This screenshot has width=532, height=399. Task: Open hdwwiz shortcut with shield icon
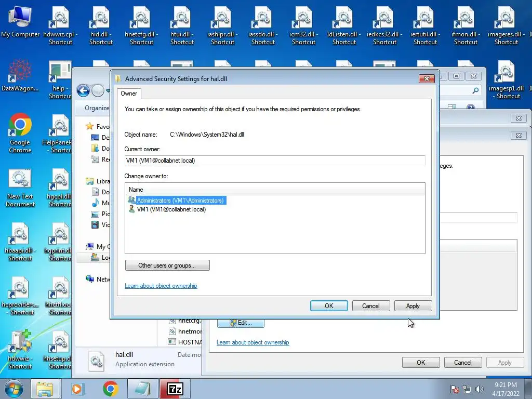click(x=20, y=350)
